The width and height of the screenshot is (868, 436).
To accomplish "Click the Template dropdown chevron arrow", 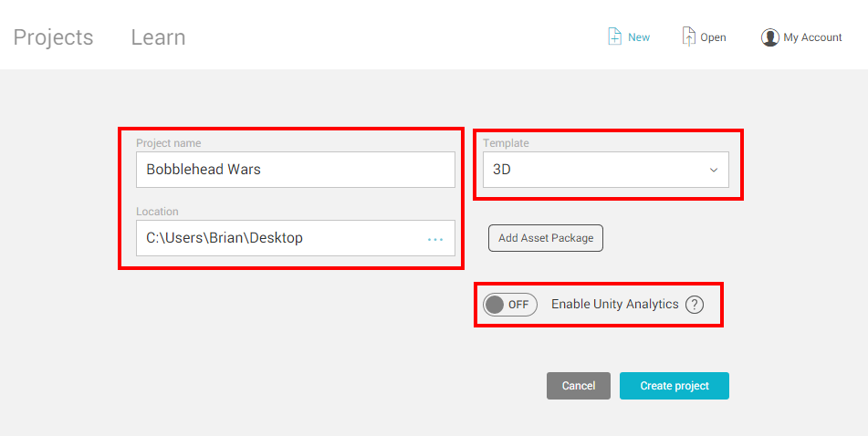I will click(x=714, y=171).
